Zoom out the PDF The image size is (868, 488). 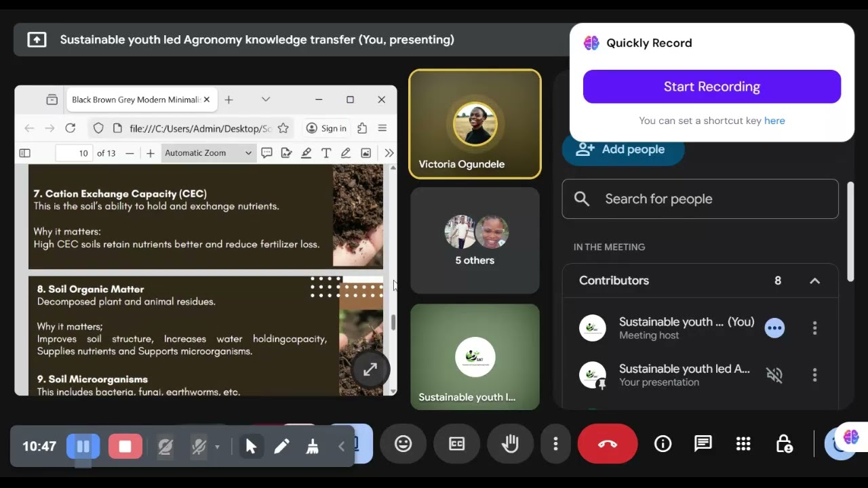130,153
